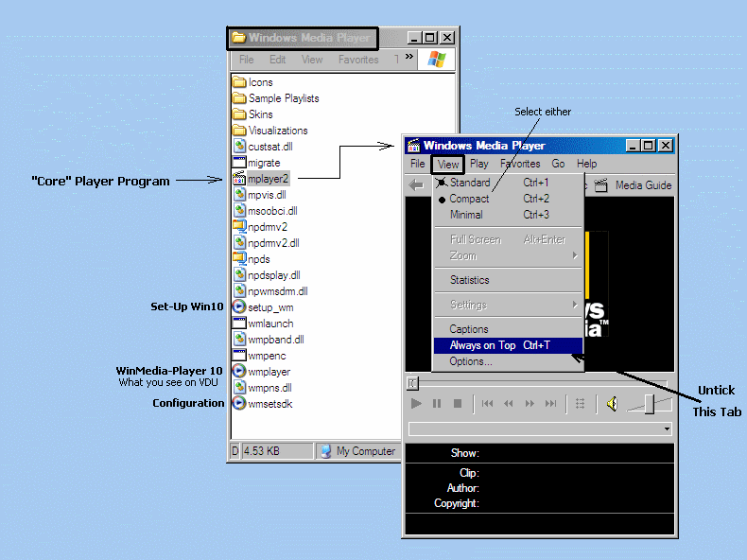Screen dimensions: 747x560
Task: Select the mpvis.dll file icon
Action: (x=239, y=195)
